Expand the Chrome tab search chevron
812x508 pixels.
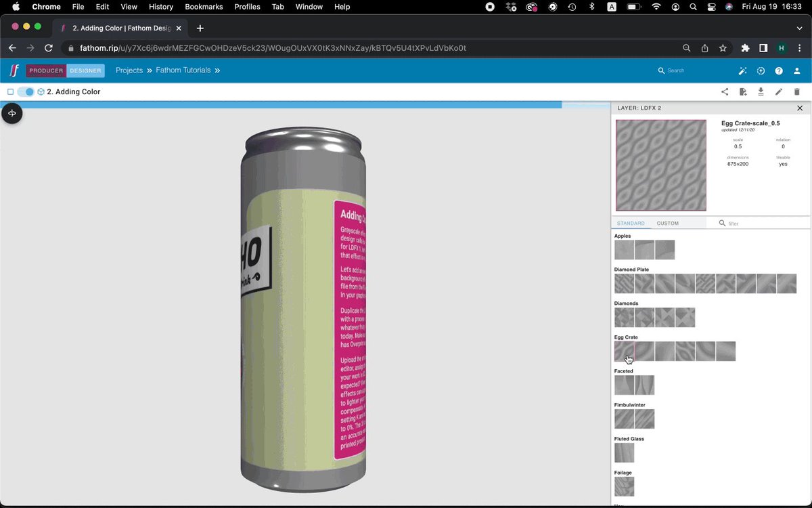[x=799, y=28]
